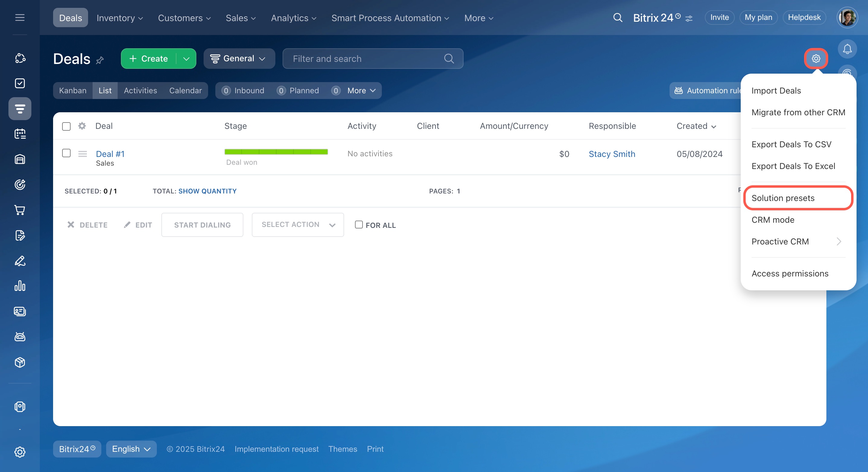Image resolution: width=868 pixels, height=472 pixels.
Task: Click the search magnifier in top bar
Action: (x=617, y=18)
